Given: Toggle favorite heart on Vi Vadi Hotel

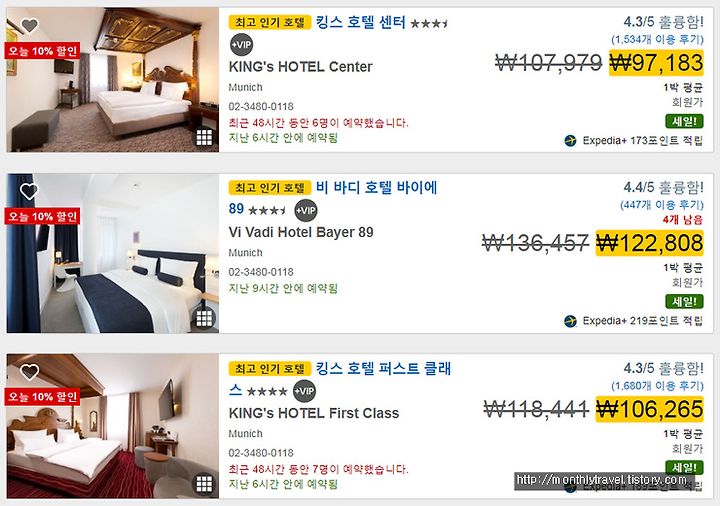Looking at the screenshot, I should [x=29, y=191].
